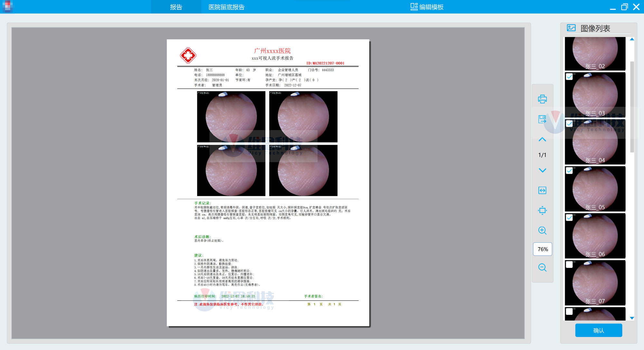Uncheck the 张三_03 image checkbox
The height and width of the screenshot is (350, 644).
569,77
